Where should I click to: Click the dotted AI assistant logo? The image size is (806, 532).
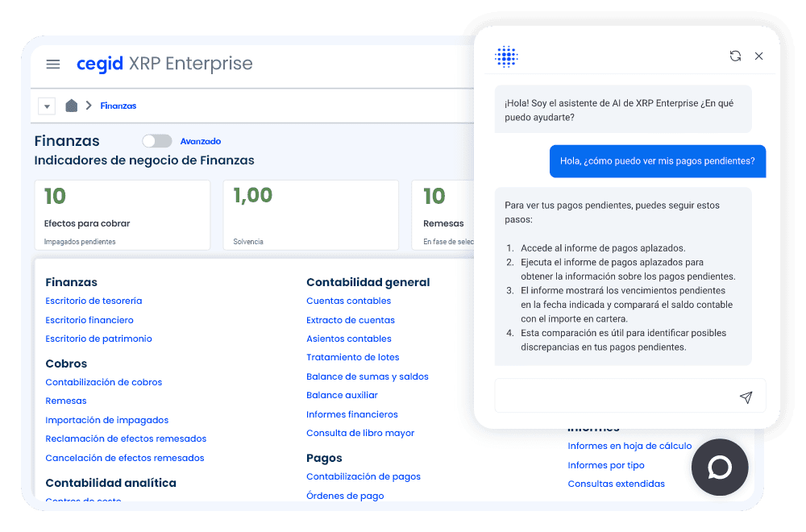pos(506,56)
